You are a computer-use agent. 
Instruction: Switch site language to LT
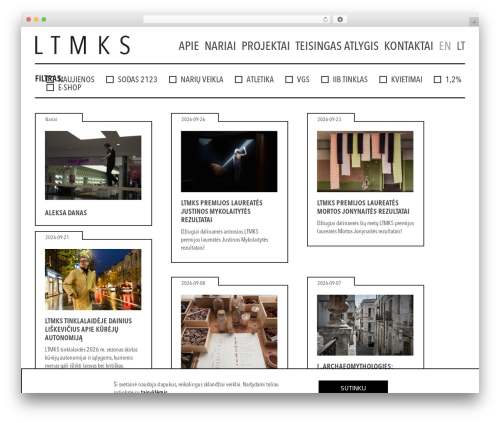pos(461,46)
